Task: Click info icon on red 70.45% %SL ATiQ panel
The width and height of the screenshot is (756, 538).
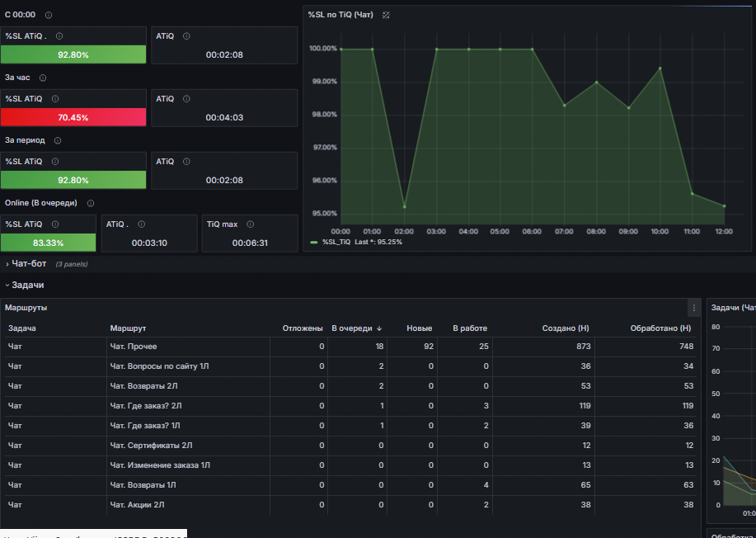Action: click(55, 99)
